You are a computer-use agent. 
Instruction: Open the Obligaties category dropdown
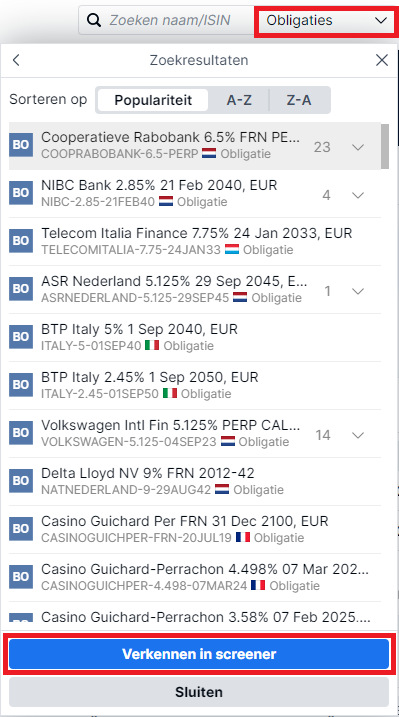326,21
